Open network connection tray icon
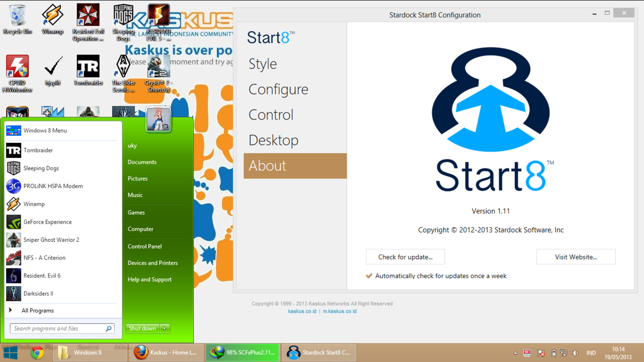644x362 pixels. [564, 353]
